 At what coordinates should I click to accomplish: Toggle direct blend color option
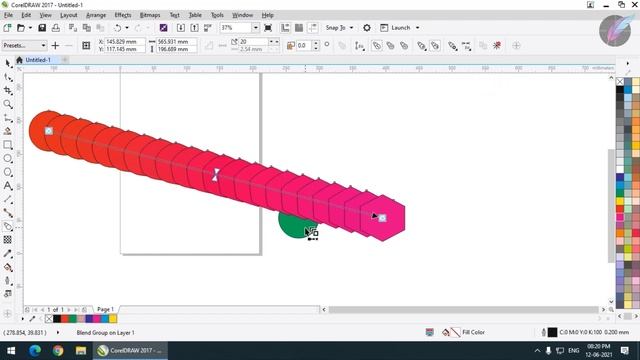click(x=377, y=45)
